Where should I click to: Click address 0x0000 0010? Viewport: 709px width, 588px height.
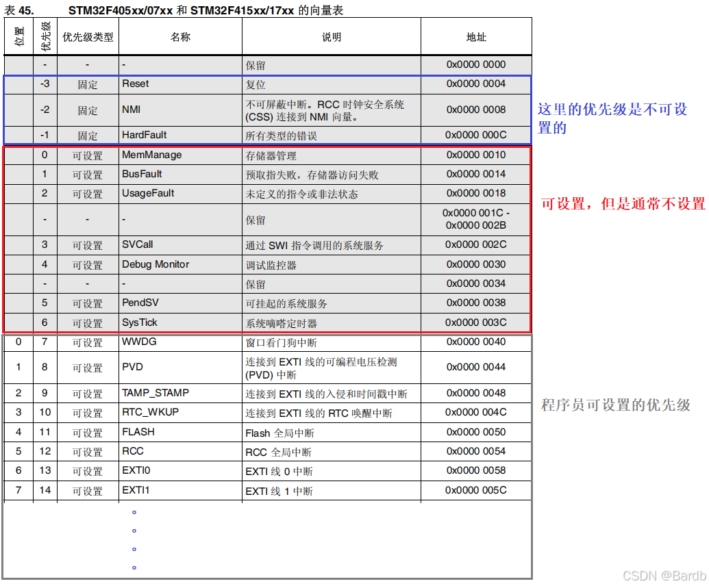coord(476,155)
